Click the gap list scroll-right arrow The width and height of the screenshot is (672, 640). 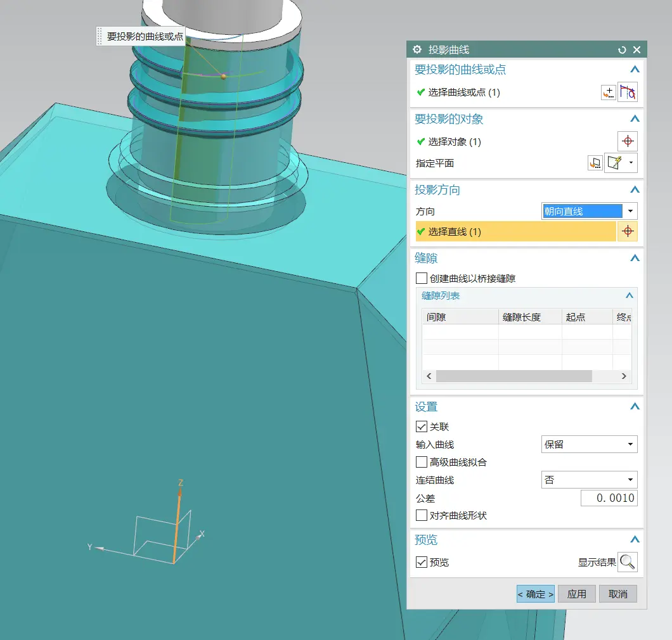tap(624, 376)
